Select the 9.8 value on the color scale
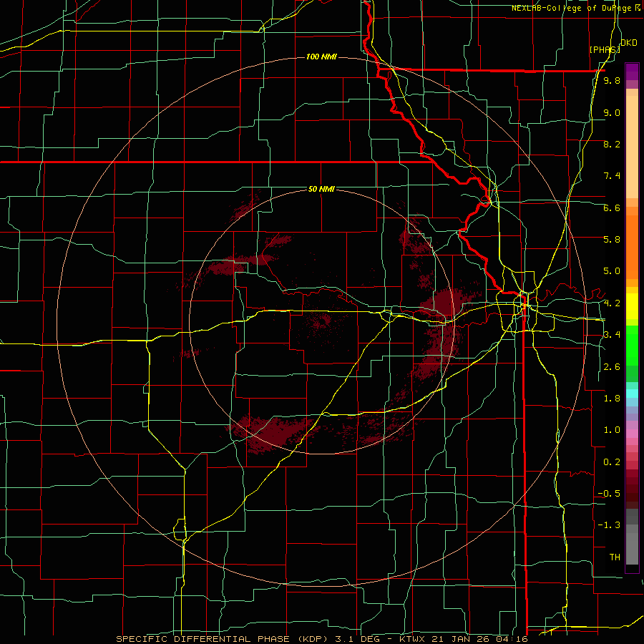Image resolution: width=644 pixels, height=644 pixels. [612, 80]
